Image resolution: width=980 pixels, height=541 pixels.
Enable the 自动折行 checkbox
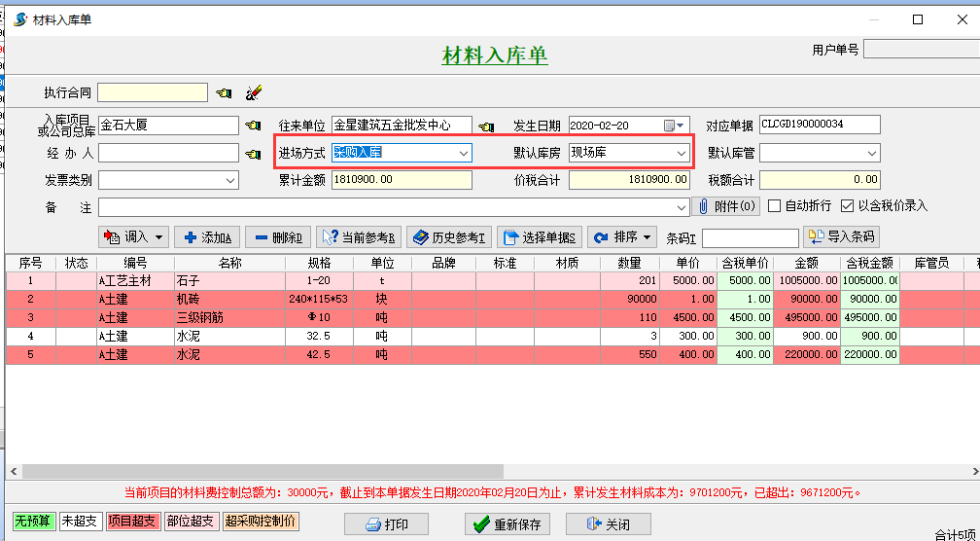click(x=775, y=206)
